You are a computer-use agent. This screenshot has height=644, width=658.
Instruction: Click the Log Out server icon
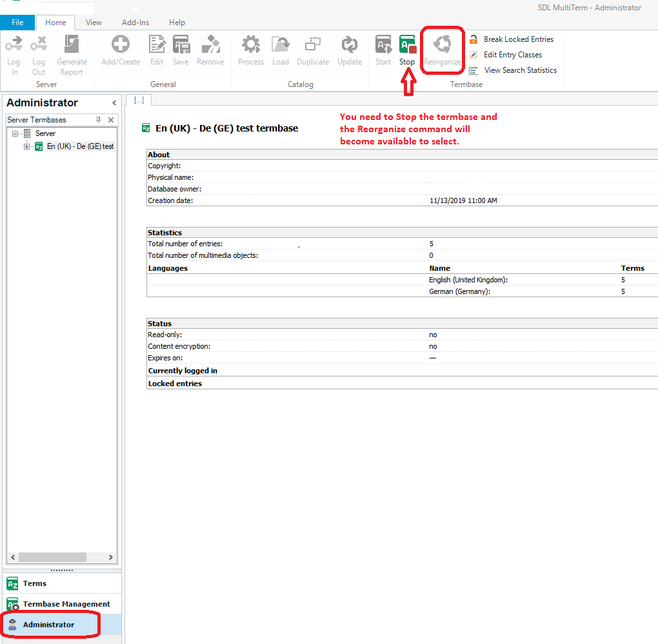click(39, 46)
